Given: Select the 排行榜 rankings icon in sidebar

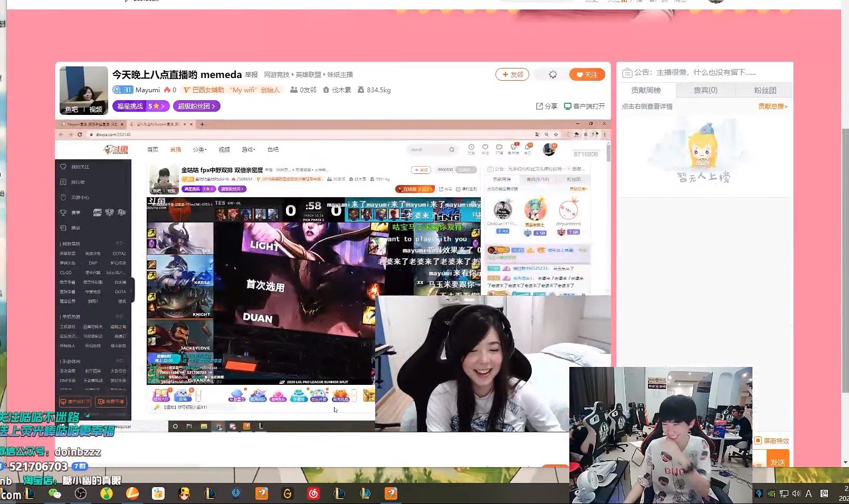Looking at the screenshot, I should (x=63, y=181).
